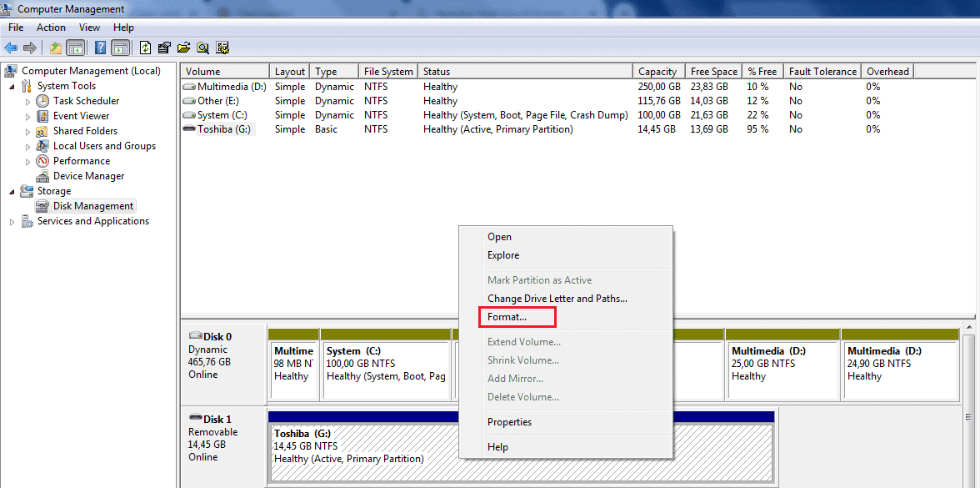Click the blue Help question-mark toolbar icon
Viewport: 980px width, 488px height.
[x=100, y=48]
